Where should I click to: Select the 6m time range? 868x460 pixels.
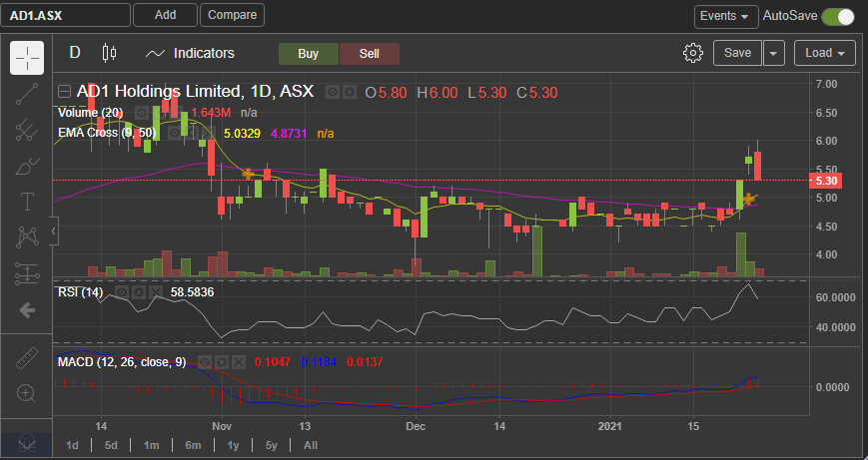[x=193, y=445]
